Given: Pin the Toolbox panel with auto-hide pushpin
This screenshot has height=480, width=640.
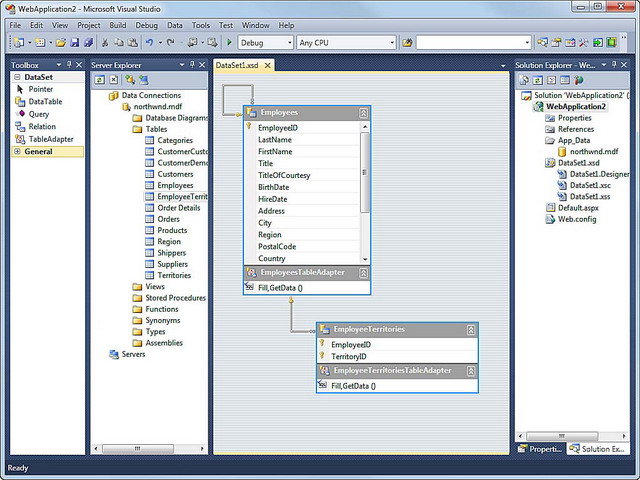Looking at the screenshot, I should coord(69,64).
